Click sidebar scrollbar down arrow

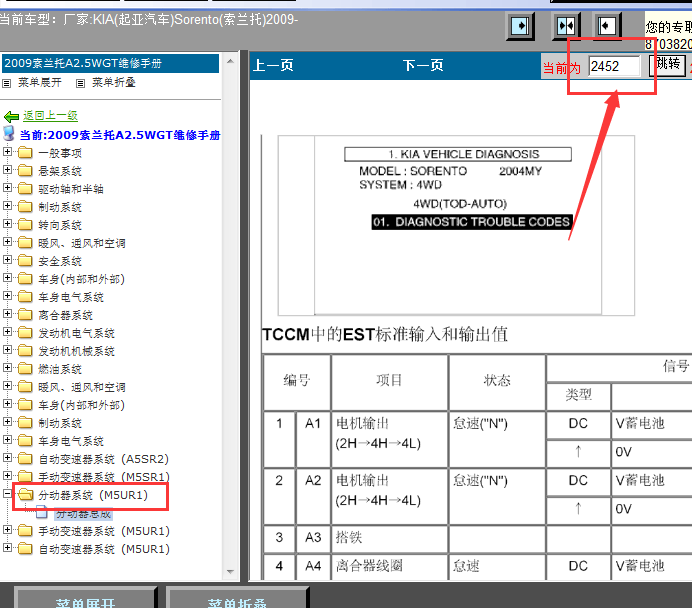230,572
